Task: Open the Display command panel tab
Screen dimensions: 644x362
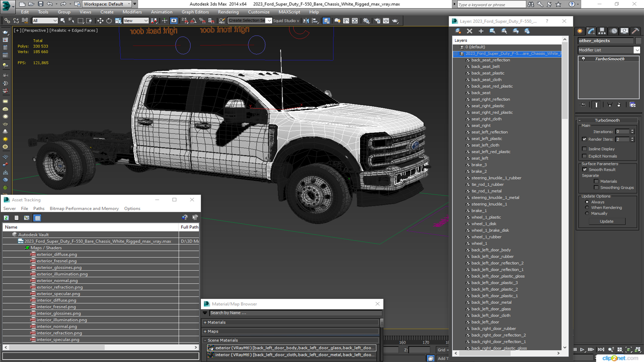Action: (624, 31)
